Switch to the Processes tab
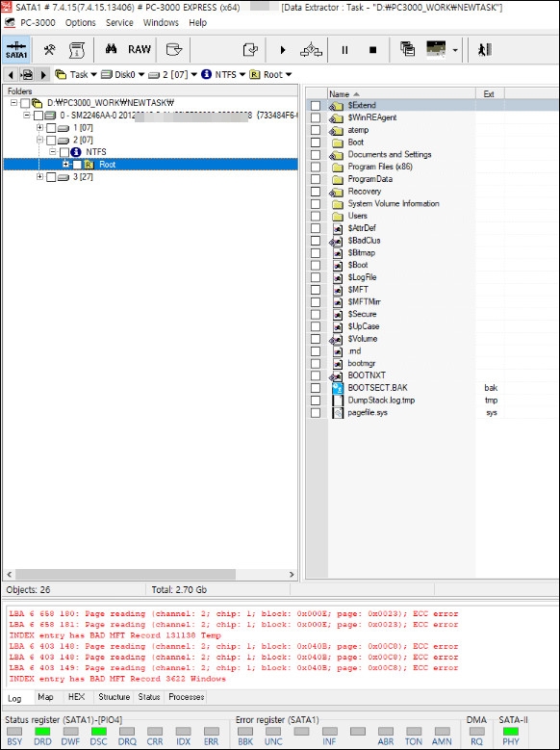560x750 pixels. tap(187, 697)
